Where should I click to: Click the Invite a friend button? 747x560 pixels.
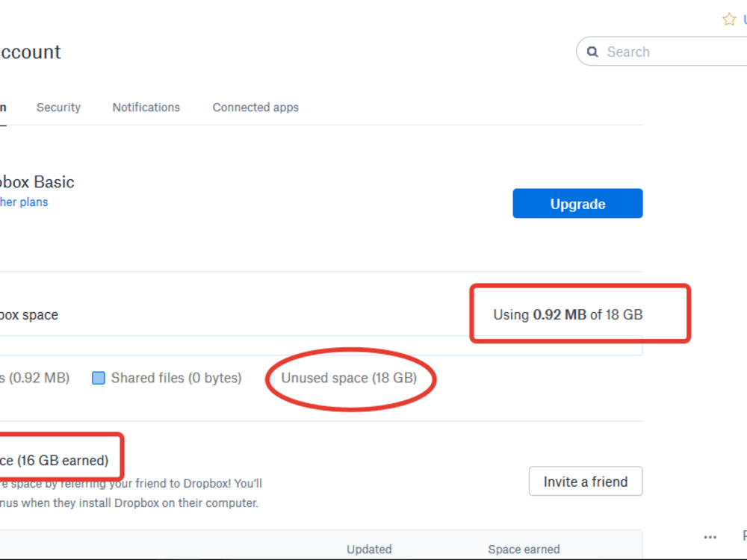[585, 481]
